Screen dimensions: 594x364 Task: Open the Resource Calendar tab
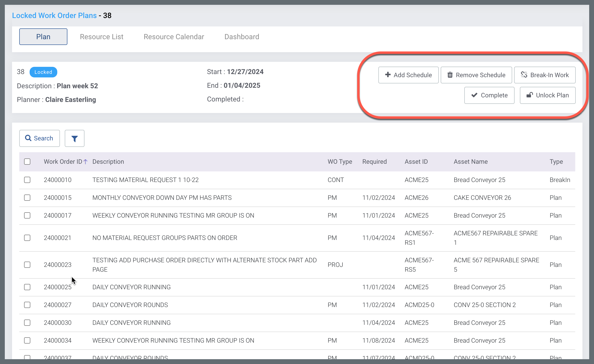point(174,37)
